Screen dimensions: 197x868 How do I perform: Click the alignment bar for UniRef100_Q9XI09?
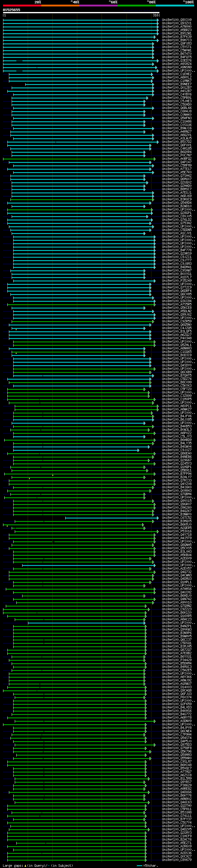[x=81, y=20]
